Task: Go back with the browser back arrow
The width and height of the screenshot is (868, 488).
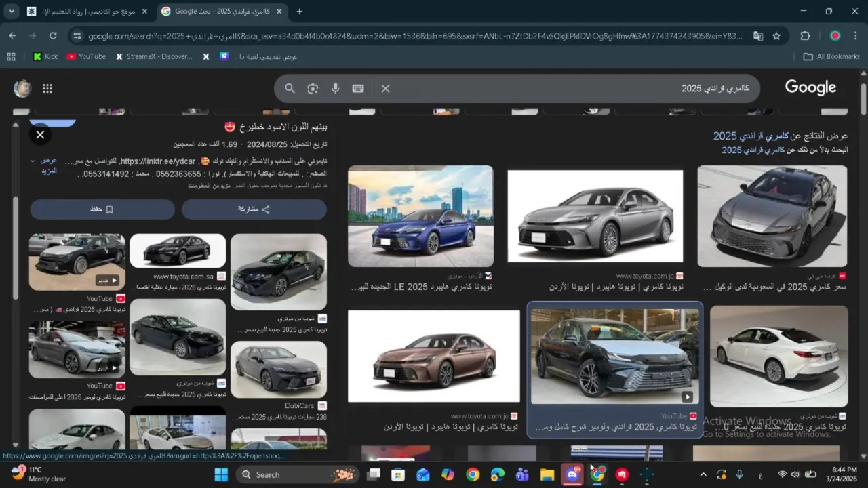Action: pyautogui.click(x=12, y=36)
